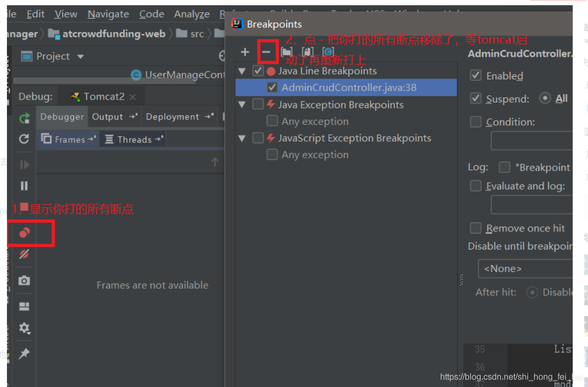Viewport: 588px width, 387px height.
Task: Open debugger settings gear
Action: coord(25,328)
